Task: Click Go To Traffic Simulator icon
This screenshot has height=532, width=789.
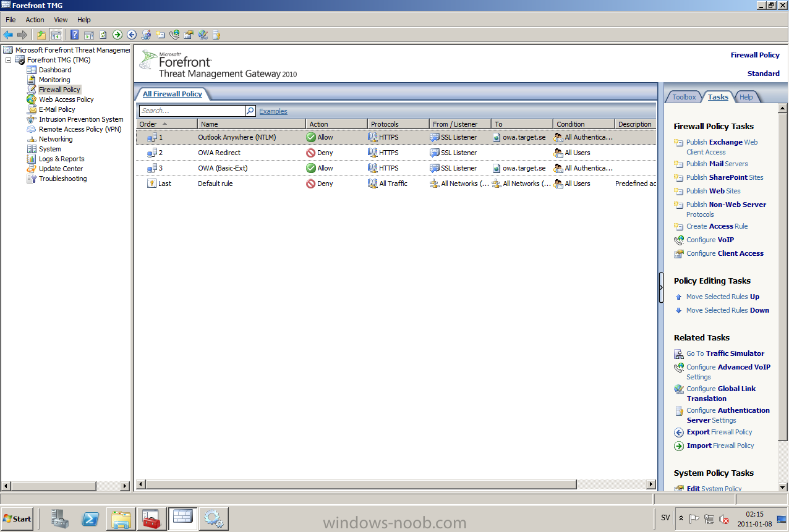Action: click(x=679, y=354)
